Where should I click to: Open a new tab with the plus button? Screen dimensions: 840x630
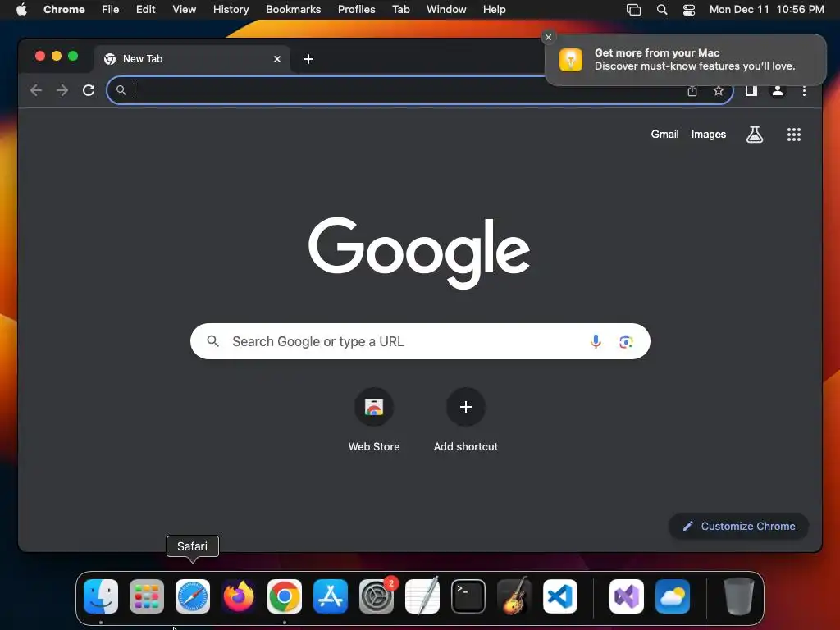(x=308, y=59)
